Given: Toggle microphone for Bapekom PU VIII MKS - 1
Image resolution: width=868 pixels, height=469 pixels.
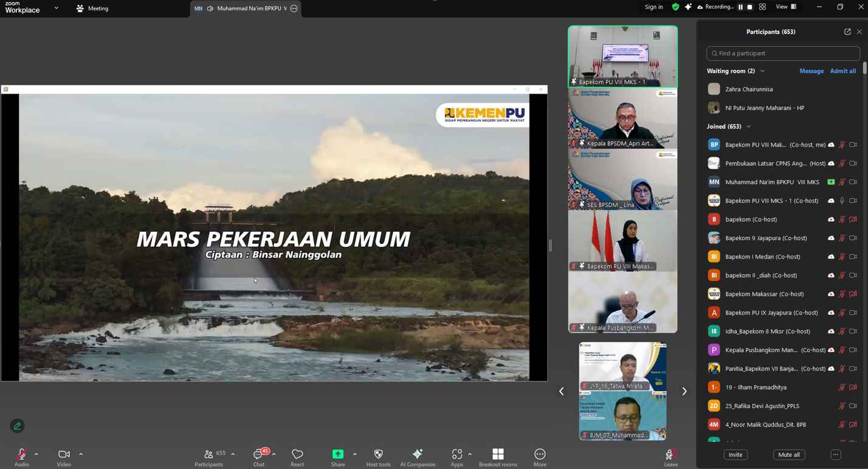Looking at the screenshot, I should pos(842,201).
